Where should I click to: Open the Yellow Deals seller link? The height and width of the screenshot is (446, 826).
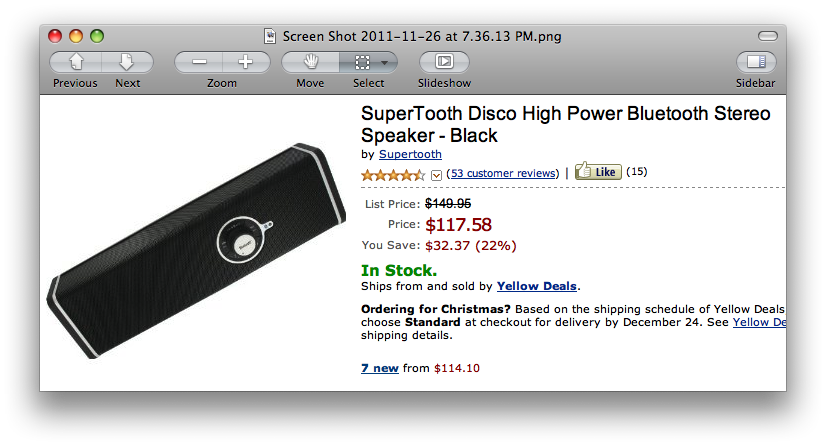pos(538,287)
